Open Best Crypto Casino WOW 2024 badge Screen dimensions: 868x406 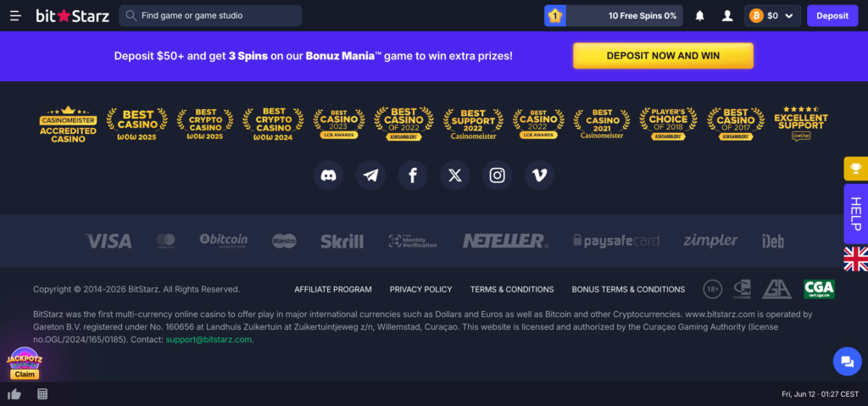point(273,124)
